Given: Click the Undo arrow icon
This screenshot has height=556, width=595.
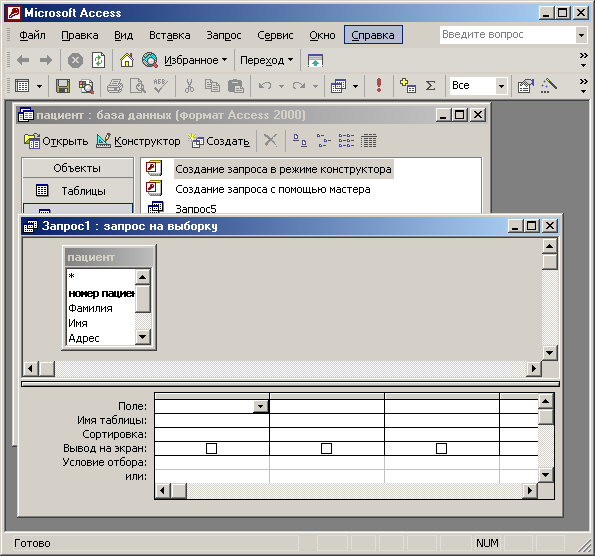Looking at the screenshot, I should pos(264,86).
